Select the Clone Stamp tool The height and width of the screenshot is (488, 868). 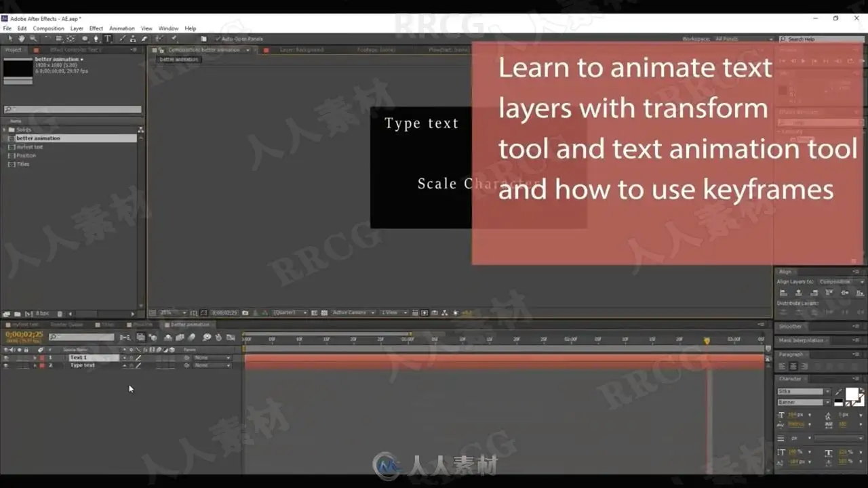[133, 39]
